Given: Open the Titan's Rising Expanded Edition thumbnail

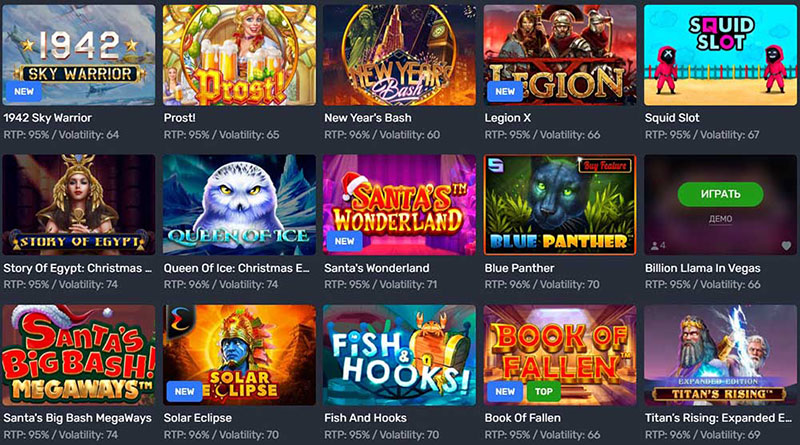Looking at the screenshot, I should point(720,355).
